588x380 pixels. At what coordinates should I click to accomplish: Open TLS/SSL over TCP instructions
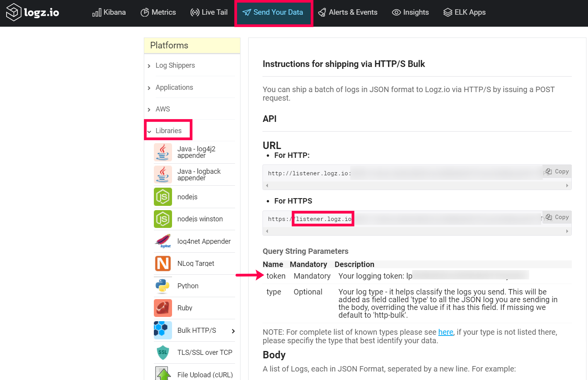(205, 353)
